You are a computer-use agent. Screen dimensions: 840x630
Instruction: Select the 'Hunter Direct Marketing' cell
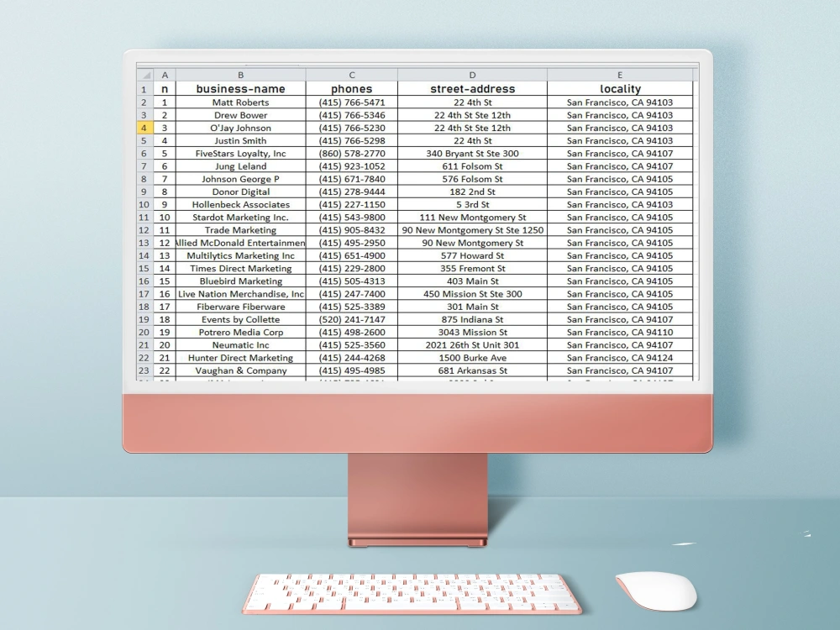coord(240,358)
